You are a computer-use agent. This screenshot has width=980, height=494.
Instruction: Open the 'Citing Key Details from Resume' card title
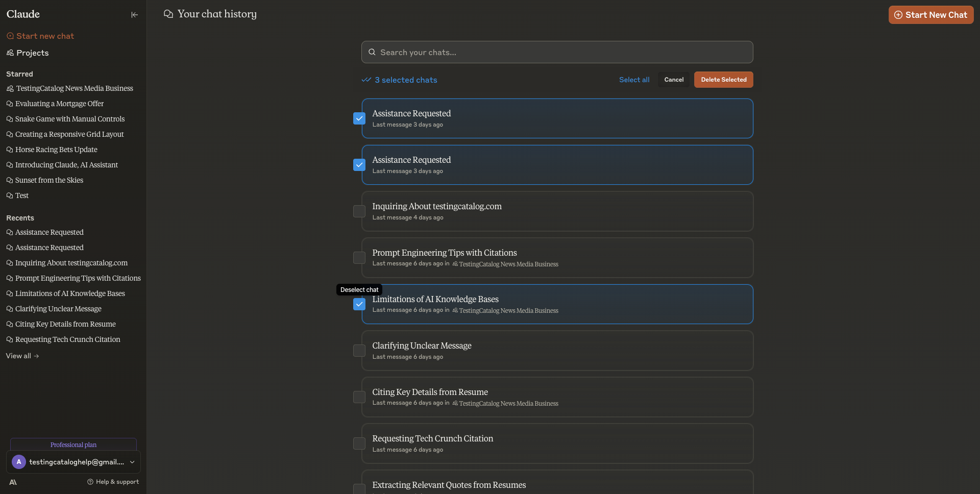tap(430, 392)
